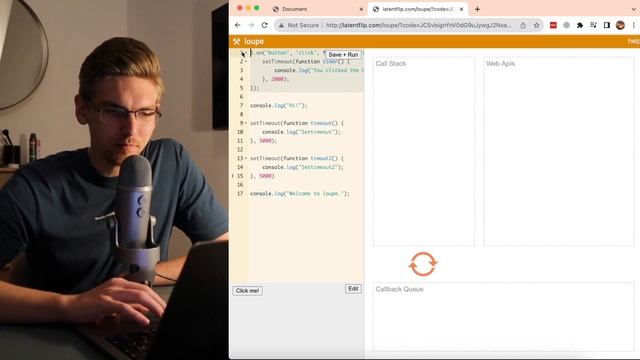Open the help link in header

tap(633, 41)
